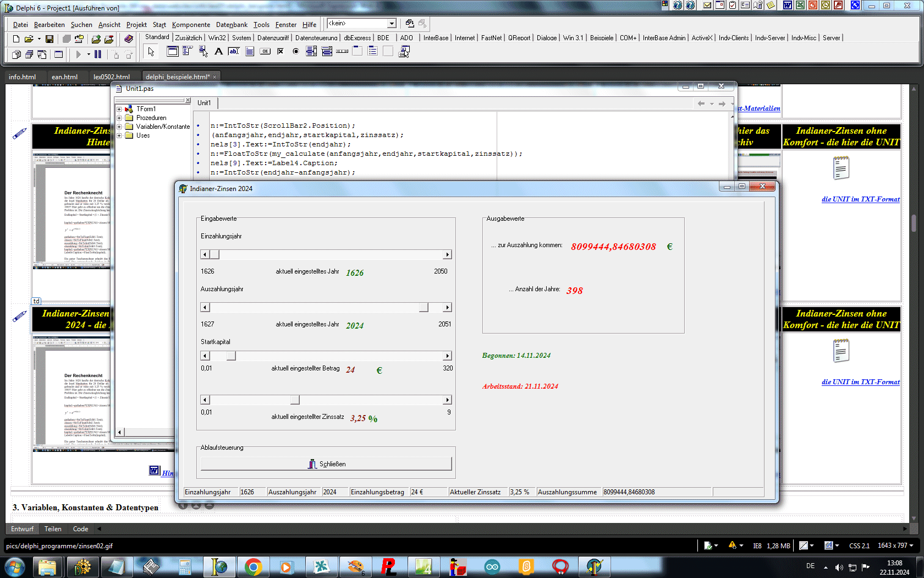924x578 pixels.
Task: Click the volume speaker tray icon
Action: pyautogui.click(x=839, y=567)
